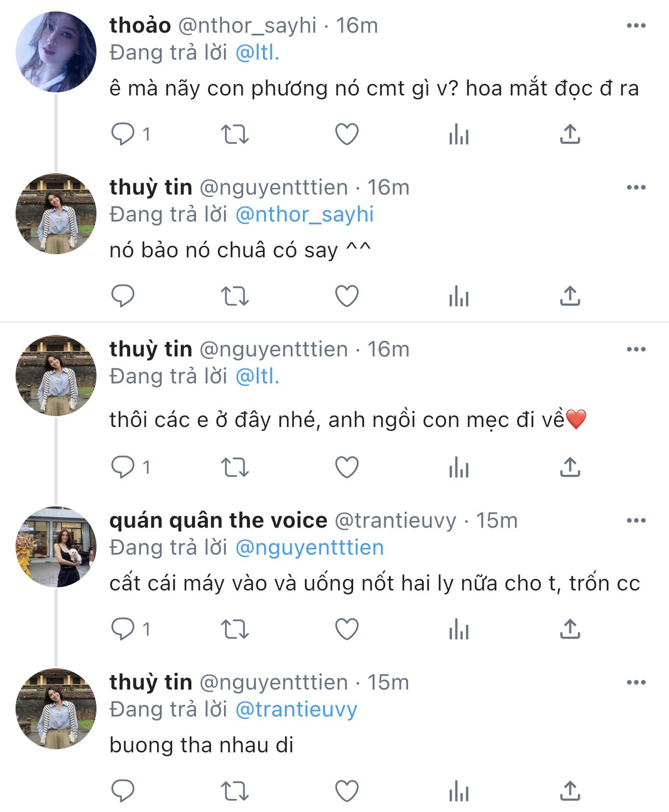Like the "buong tha nhau di" tweet

pos(346,791)
